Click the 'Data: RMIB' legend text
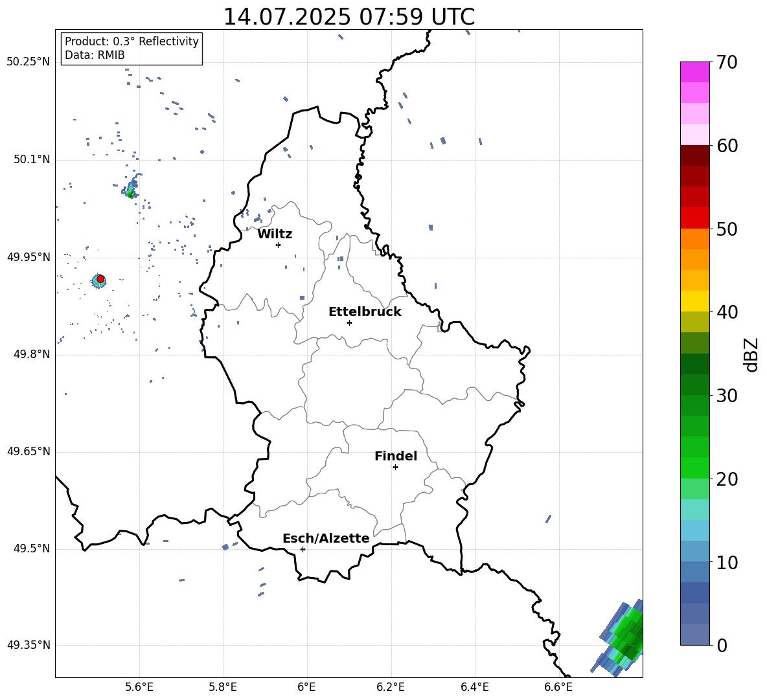Screen dimensions: 767x700 [95, 55]
